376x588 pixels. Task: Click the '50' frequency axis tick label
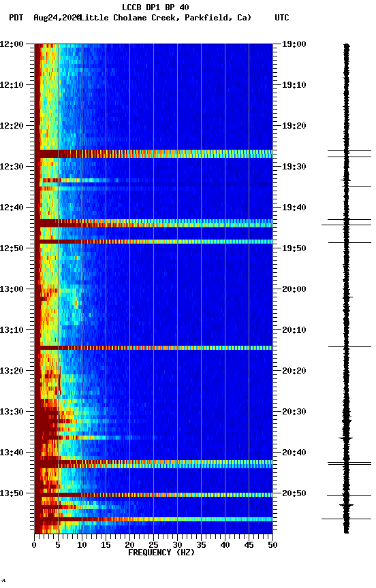[x=272, y=545]
